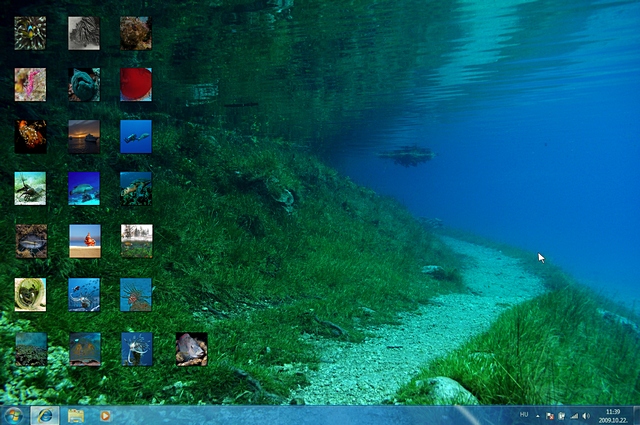
Task: Select the sunset over sea thumbnail
Action: click(x=84, y=136)
